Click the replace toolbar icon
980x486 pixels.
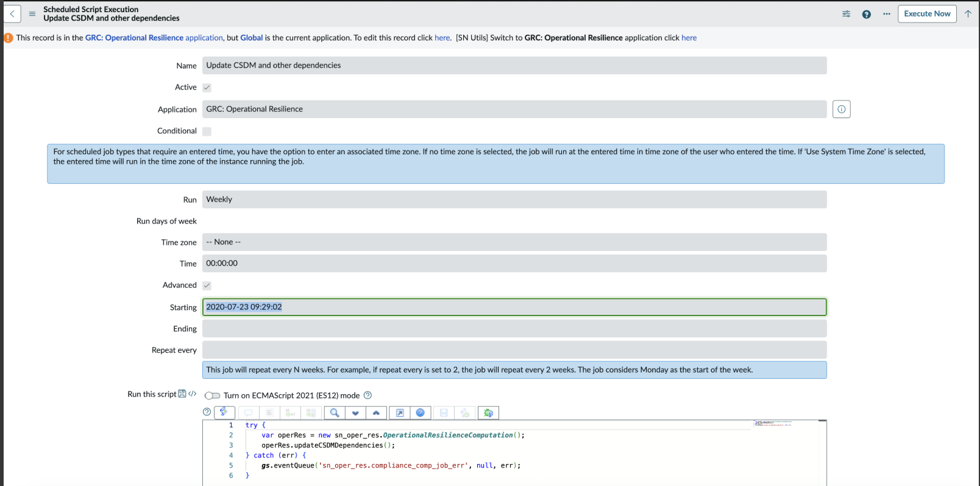290,413
